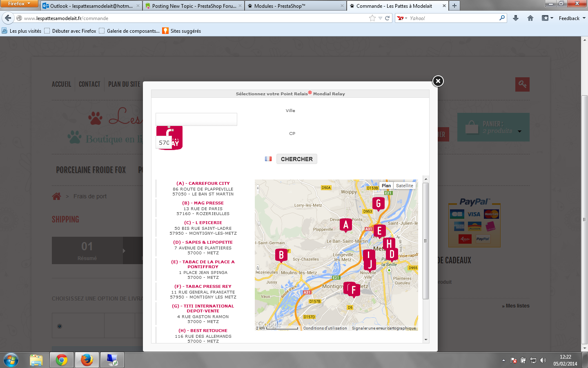Open Sites suggérés bookmark
588x368 pixels.
[182, 31]
